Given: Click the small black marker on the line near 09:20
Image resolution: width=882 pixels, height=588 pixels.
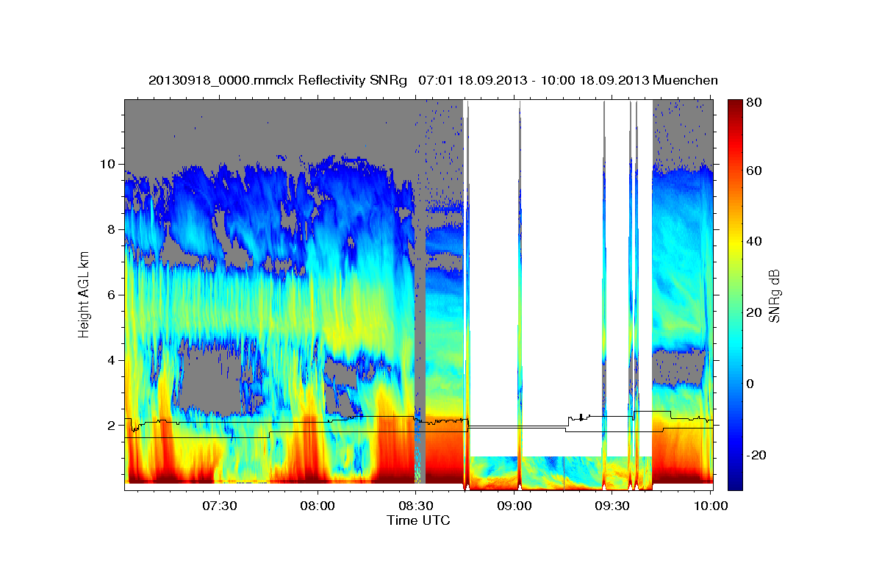Looking at the screenshot, I should (581, 417).
